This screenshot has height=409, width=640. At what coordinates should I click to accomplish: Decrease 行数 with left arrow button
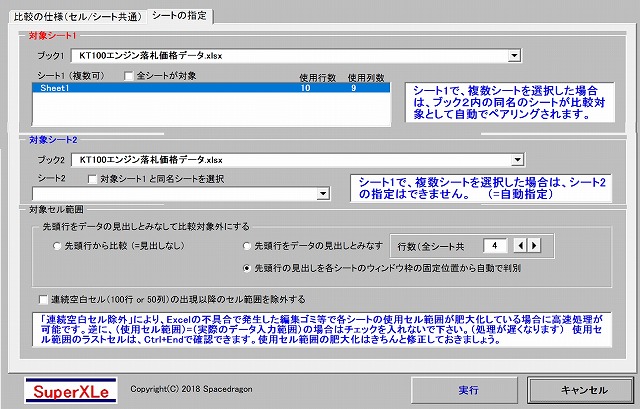click(x=520, y=246)
